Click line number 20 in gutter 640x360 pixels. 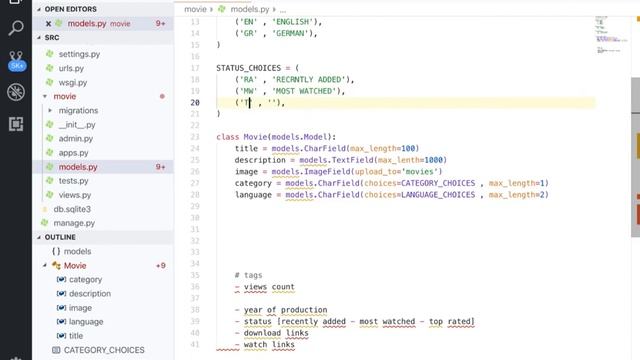pyautogui.click(x=195, y=102)
